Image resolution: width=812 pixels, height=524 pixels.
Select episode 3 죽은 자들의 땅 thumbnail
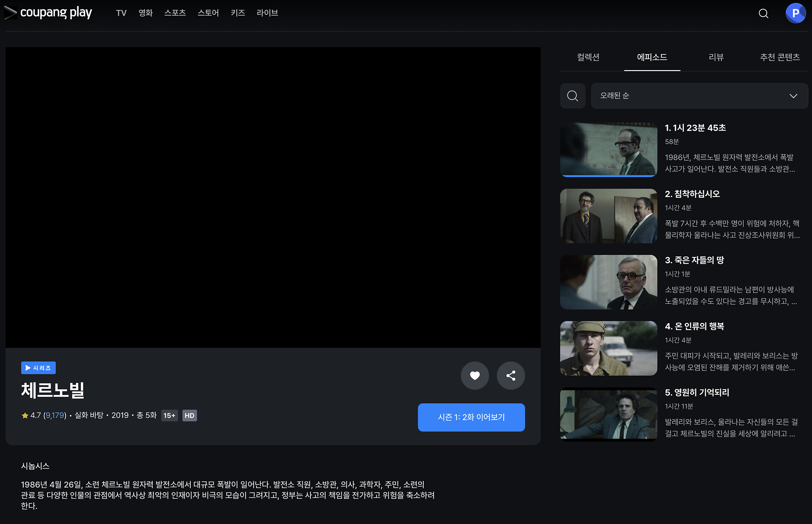coord(608,282)
